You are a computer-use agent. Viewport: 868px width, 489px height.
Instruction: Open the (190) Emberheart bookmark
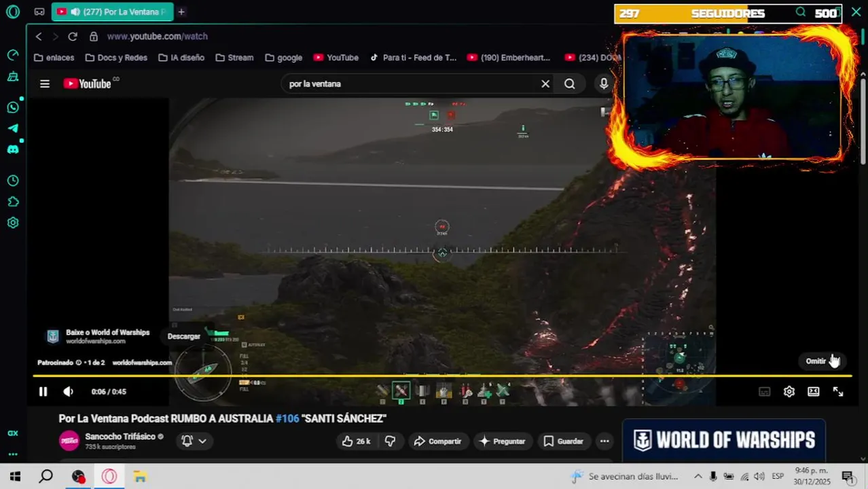point(509,58)
